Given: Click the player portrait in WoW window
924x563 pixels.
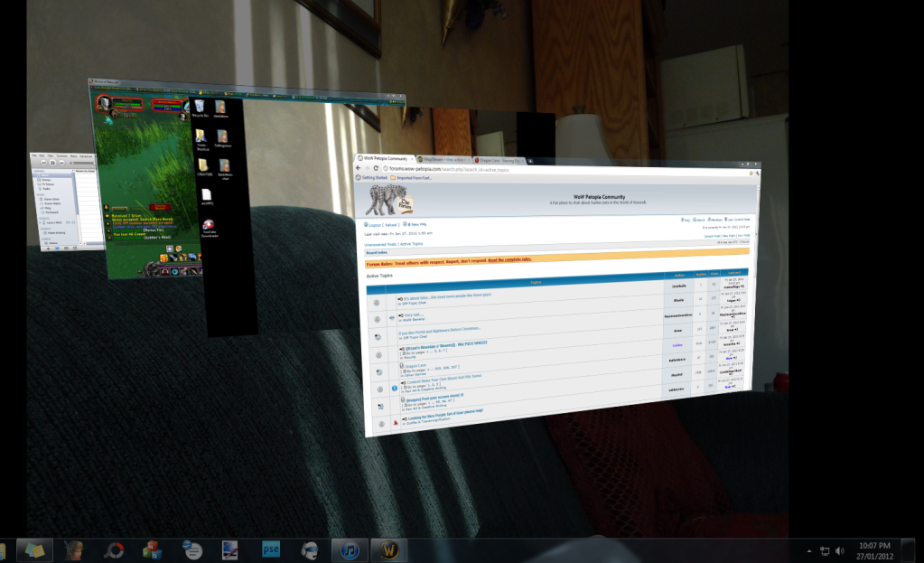Looking at the screenshot, I should pos(104,103).
